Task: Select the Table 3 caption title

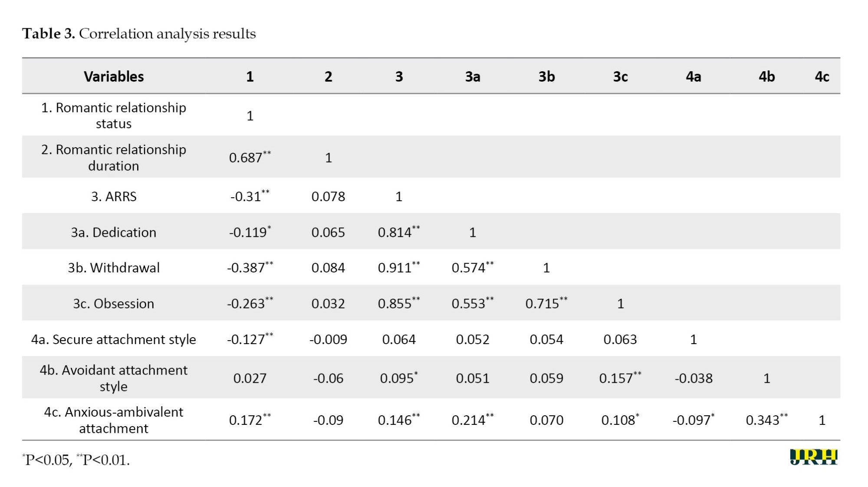Action: [139, 33]
